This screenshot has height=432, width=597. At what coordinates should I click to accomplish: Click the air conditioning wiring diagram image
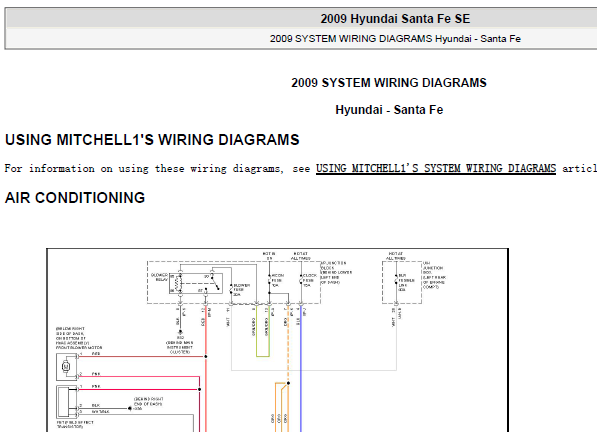pyautogui.click(x=278, y=340)
